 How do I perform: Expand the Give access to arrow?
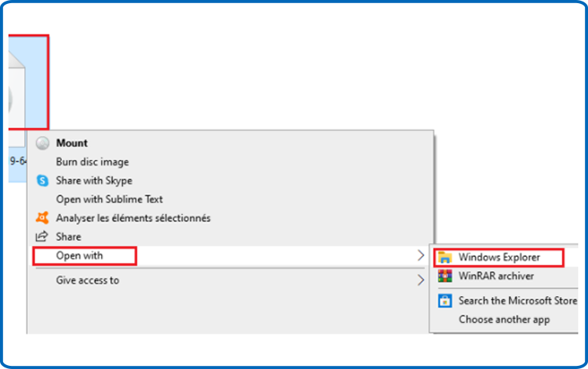coord(421,280)
